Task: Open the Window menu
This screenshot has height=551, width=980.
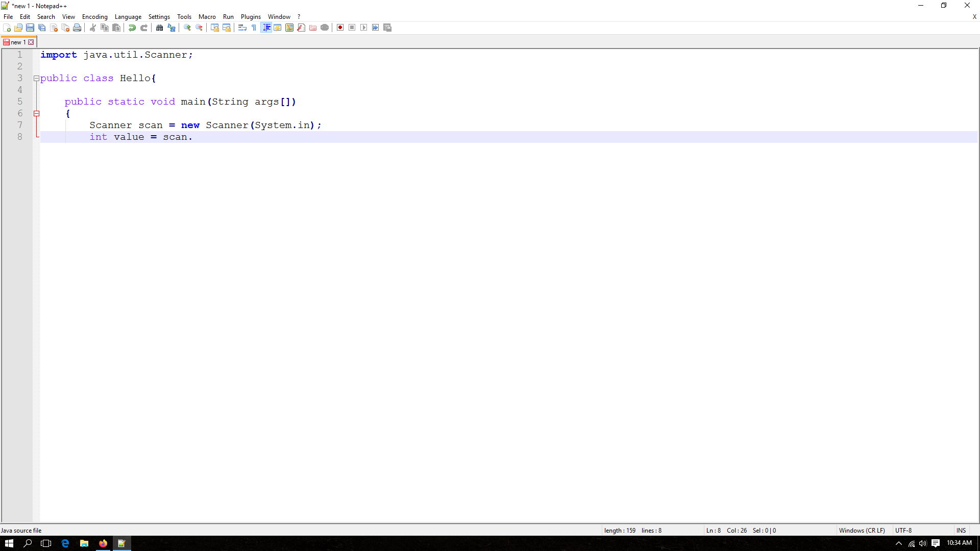Action: [279, 17]
